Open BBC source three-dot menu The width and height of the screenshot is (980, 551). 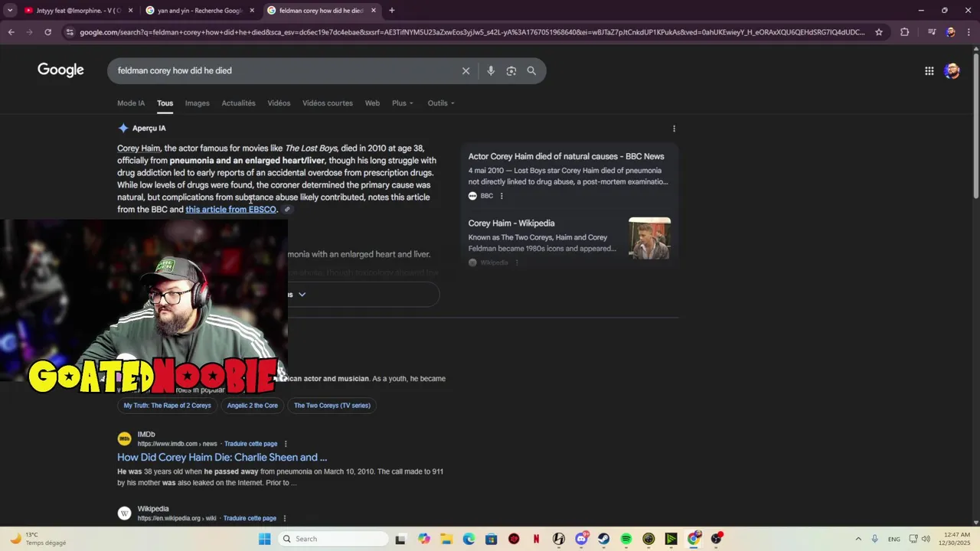[501, 196]
